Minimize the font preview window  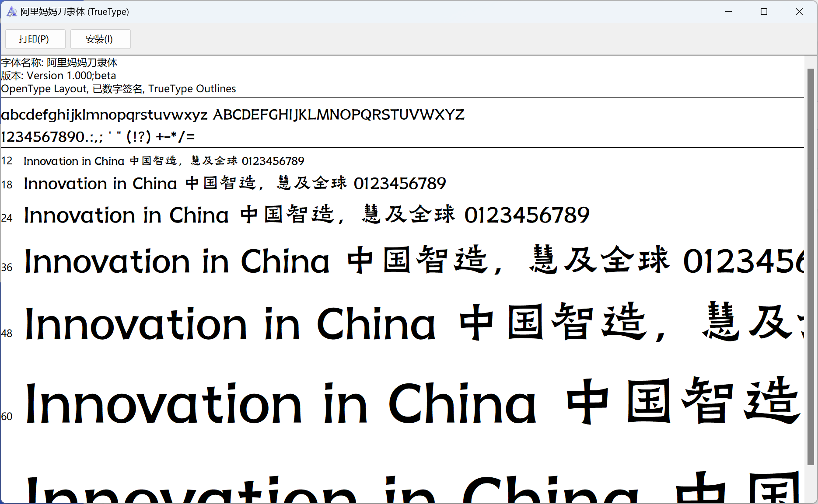coord(728,12)
